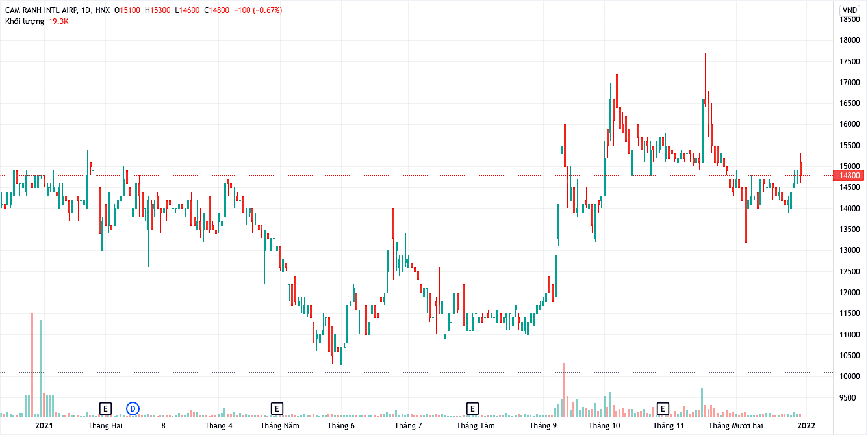Click the 1D interval in chart legend
The height and width of the screenshot is (435, 868).
click(x=81, y=10)
